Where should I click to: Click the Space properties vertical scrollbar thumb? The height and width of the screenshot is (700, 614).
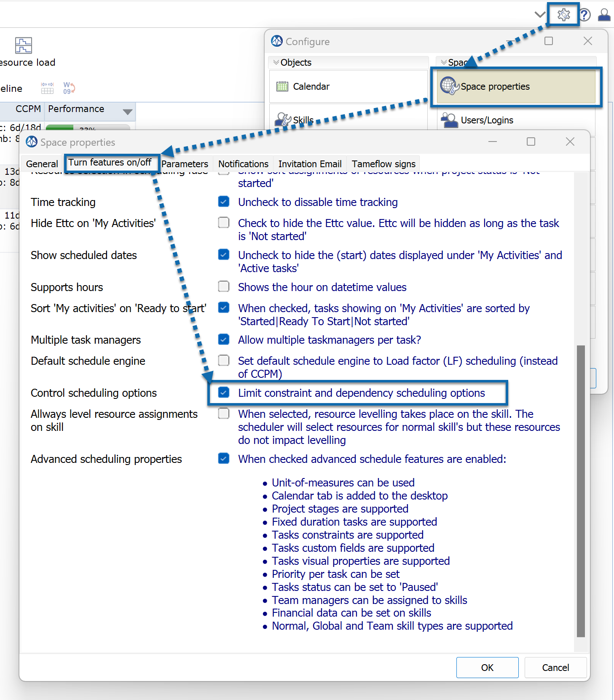(x=581, y=491)
